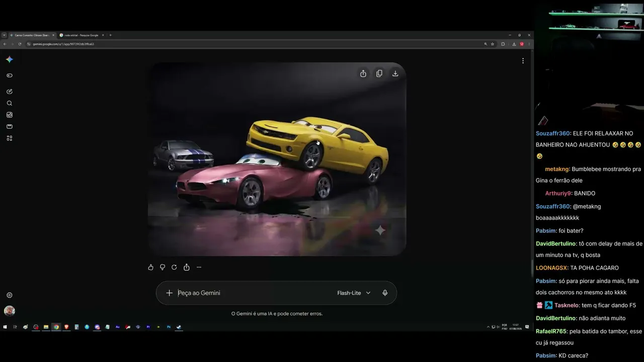The image size is (644, 362).
Task: Open the conversation options kebab menu
Action: [523, 61]
